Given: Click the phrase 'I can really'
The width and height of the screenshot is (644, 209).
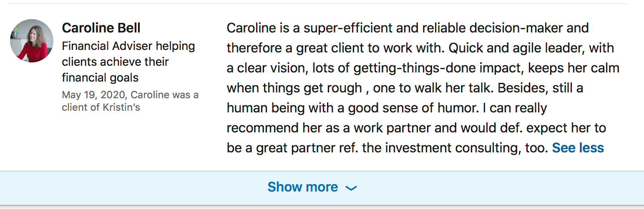Looking at the screenshot, I should coord(514,108).
